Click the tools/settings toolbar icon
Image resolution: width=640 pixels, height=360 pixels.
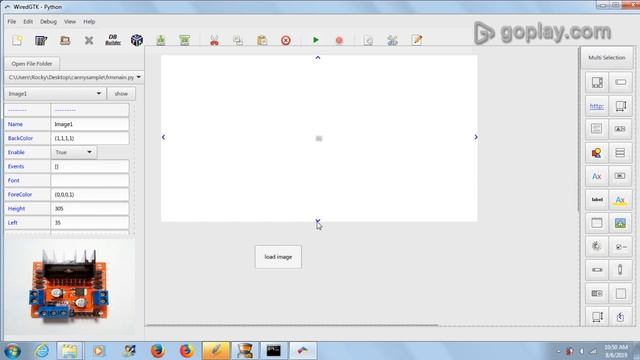pyautogui.click(x=392, y=40)
